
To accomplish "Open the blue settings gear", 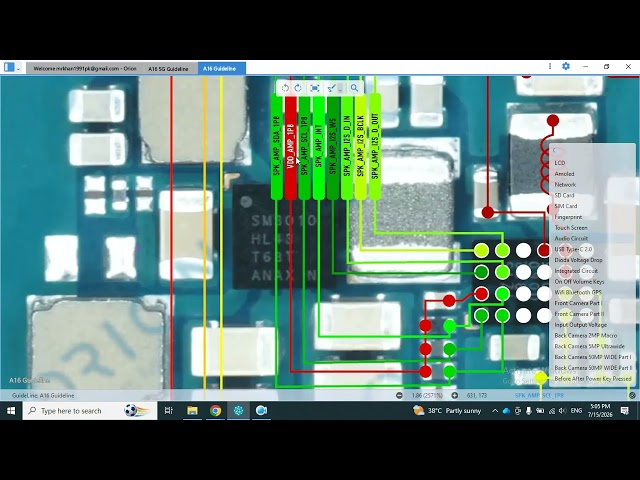I will [x=566, y=66].
